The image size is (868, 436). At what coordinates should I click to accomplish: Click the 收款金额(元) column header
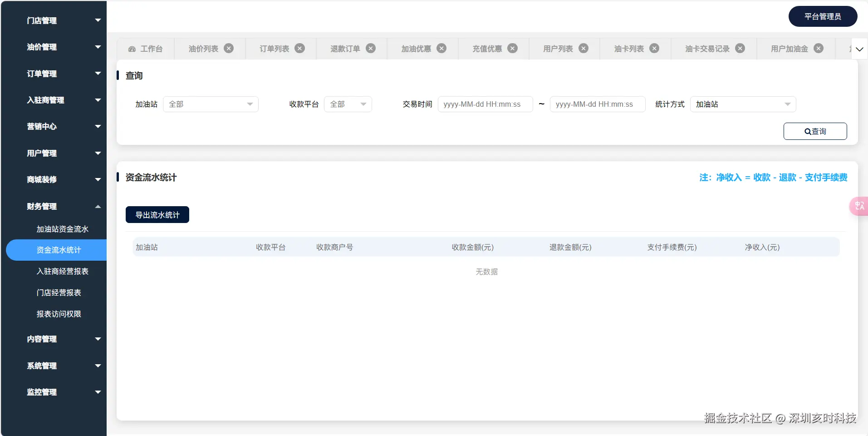473,247
